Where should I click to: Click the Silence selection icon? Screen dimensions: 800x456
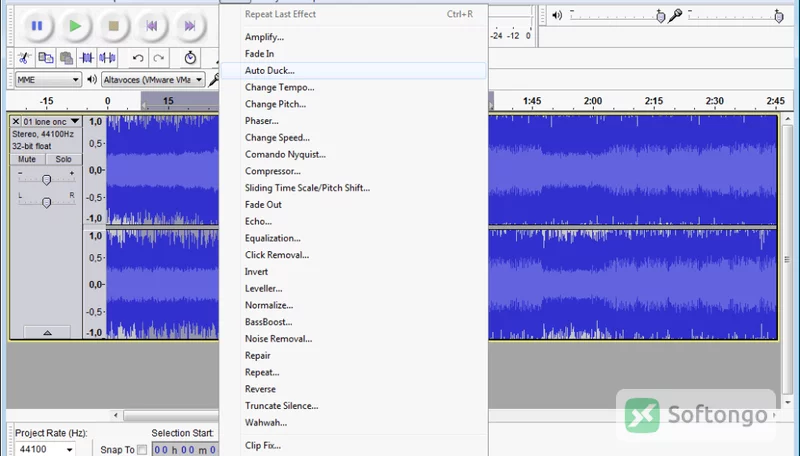click(107, 58)
